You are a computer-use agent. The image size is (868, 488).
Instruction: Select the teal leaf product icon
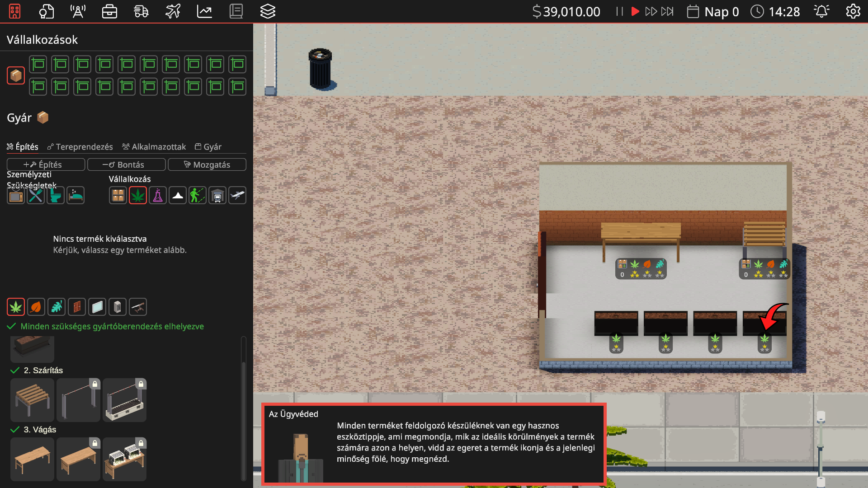pyautogui.click(x=57, y=307)
